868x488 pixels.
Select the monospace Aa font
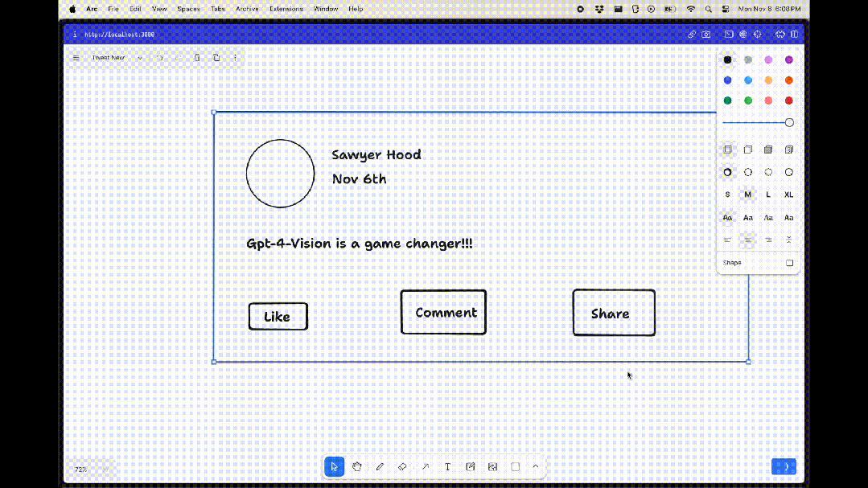pyautogui.click(x=789, y=217)
